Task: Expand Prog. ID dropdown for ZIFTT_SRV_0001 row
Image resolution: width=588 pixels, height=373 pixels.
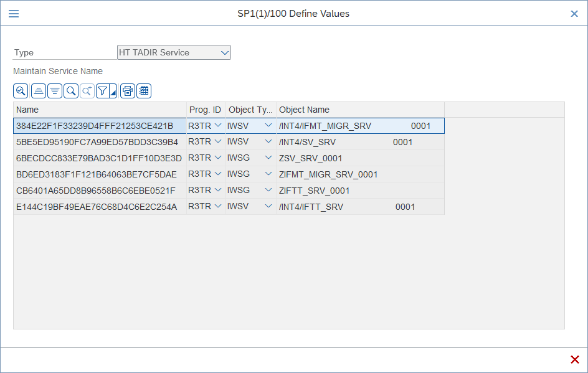Action: 218,190
